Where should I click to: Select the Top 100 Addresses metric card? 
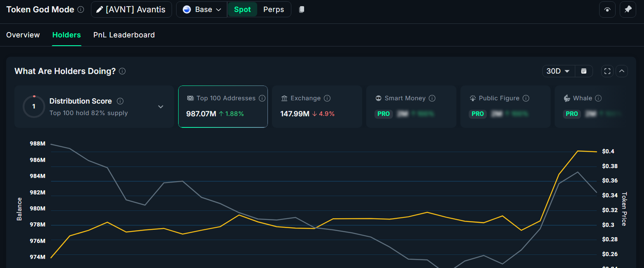tap(223, 106)
